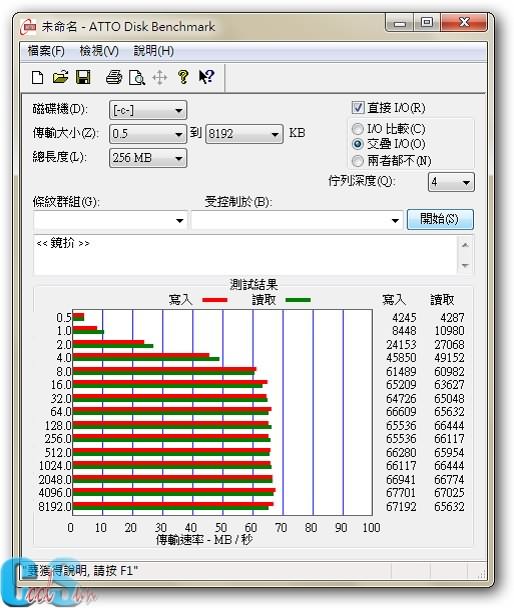Click the four-arrow move toolbar icon
The height and width of the screenshot is (608, 514).
coord(160,78)
